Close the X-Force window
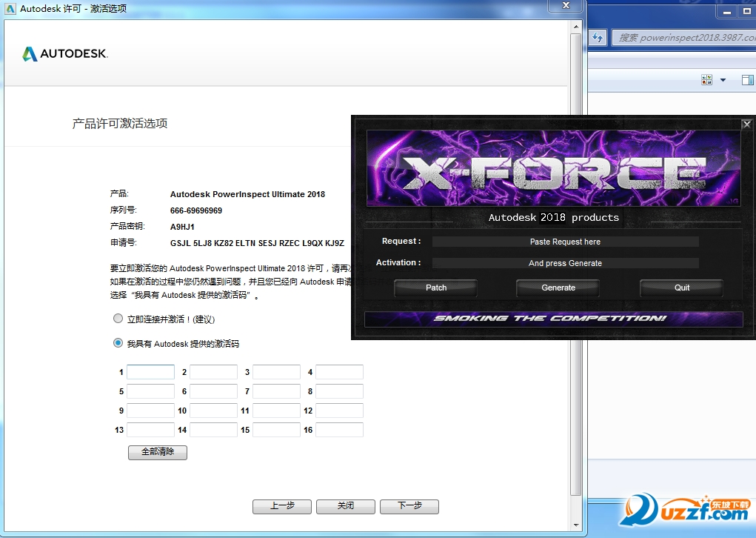Image resolution: width=756 pixels, height=538 pixels. tap(747, 124)
